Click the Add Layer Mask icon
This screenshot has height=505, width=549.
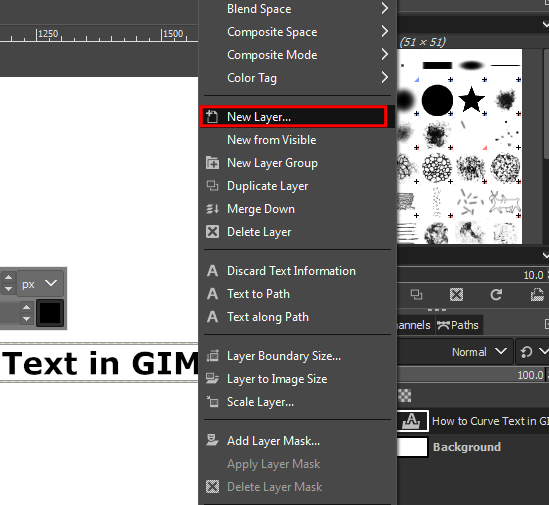click(x=212, y=441)
